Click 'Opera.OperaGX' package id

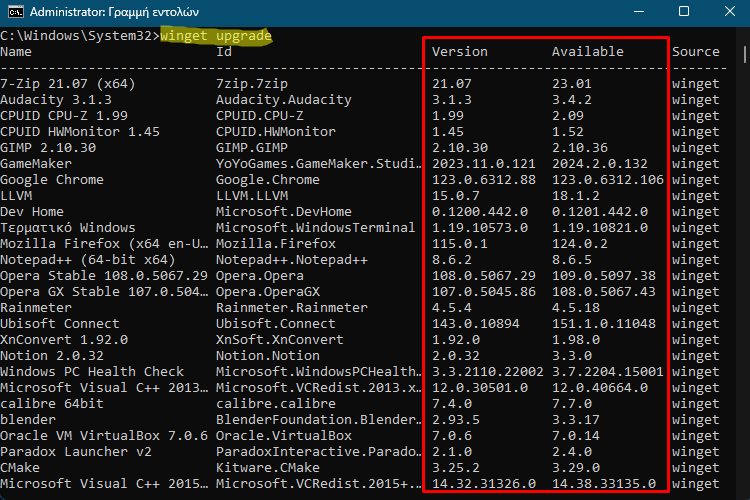click(268, 292)
